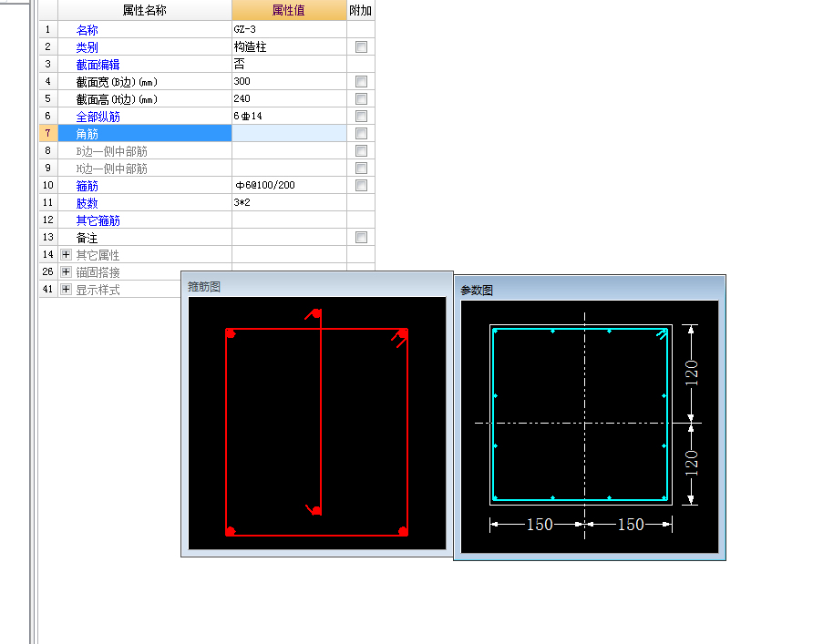
Task: Tick the 附加 checkbox for H边一侧中部筋
Action: (362, 168)
